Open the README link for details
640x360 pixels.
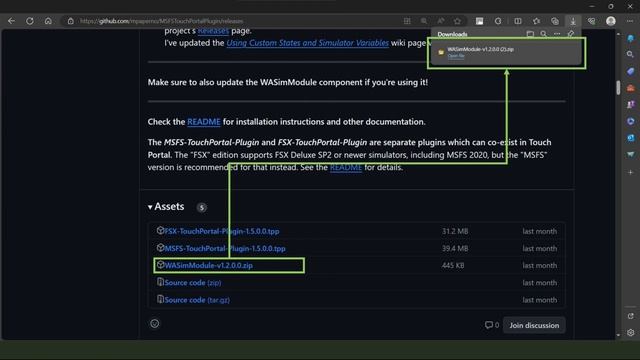346,167
